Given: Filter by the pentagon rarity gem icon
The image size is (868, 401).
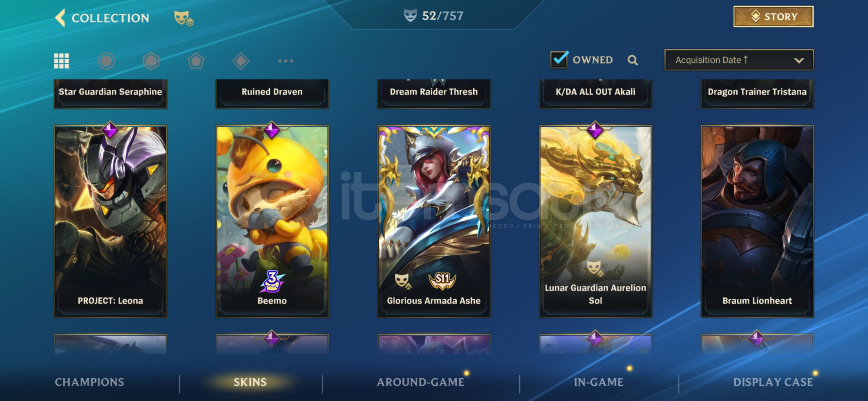Looking at the screenshot, I should 196,61.
